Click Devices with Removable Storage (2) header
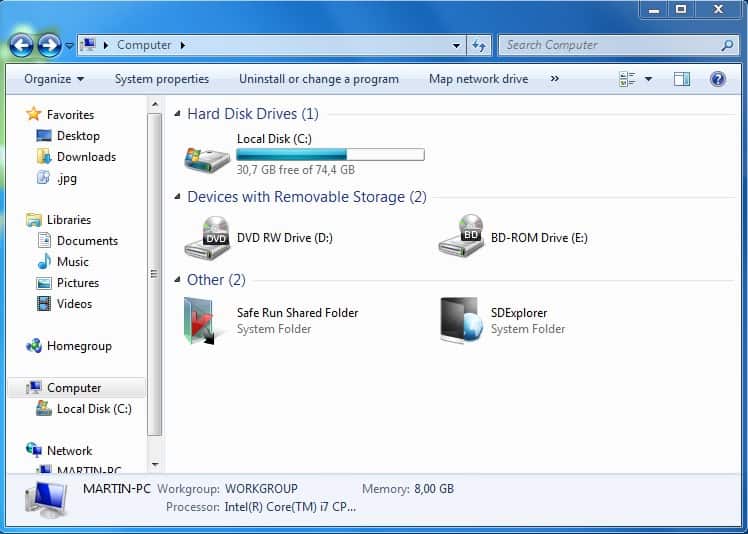Image resolution: width=748 pixels, height=534 pixels. pos(307,197)
